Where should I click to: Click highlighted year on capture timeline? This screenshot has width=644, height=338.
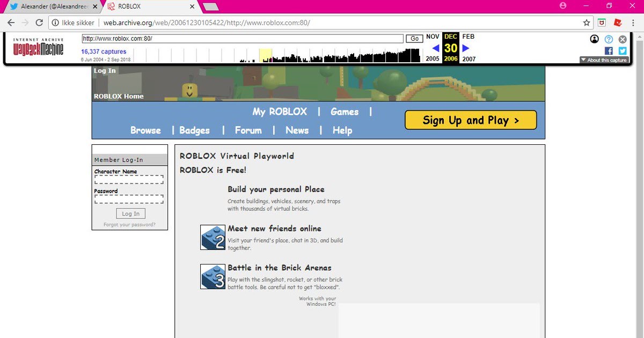pyautogui.click(x=265, y=56)
